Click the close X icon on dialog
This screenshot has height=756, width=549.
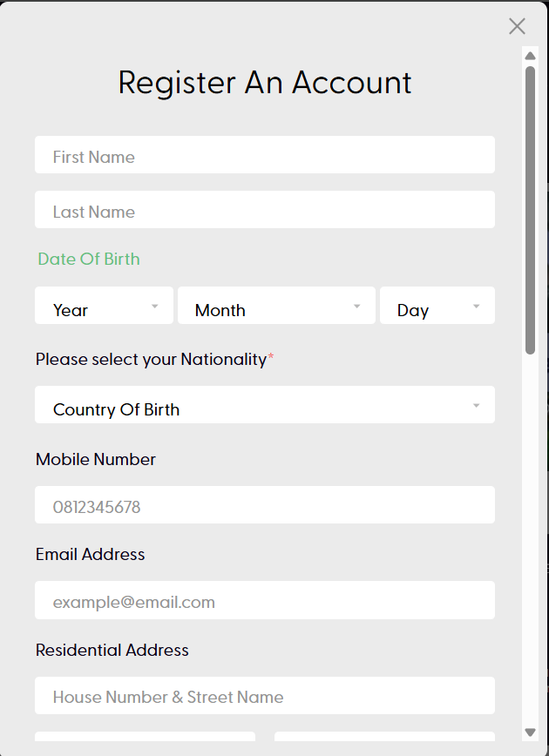517,26
